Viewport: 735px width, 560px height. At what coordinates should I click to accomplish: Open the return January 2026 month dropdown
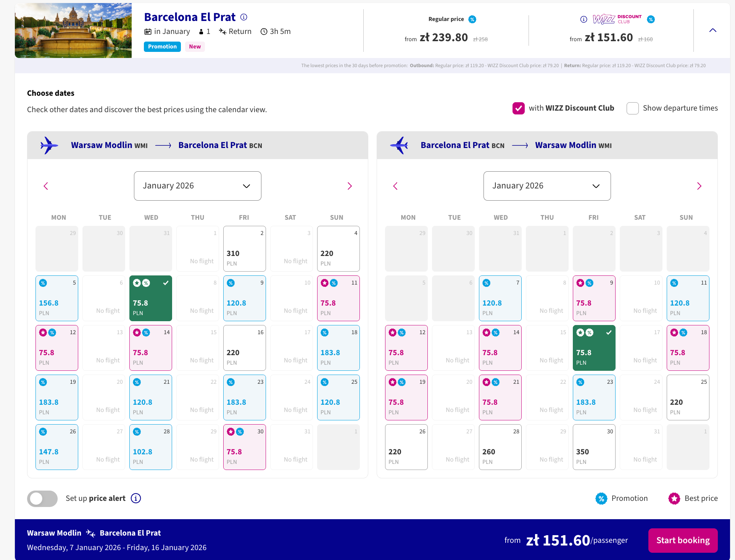click(547, 186)
